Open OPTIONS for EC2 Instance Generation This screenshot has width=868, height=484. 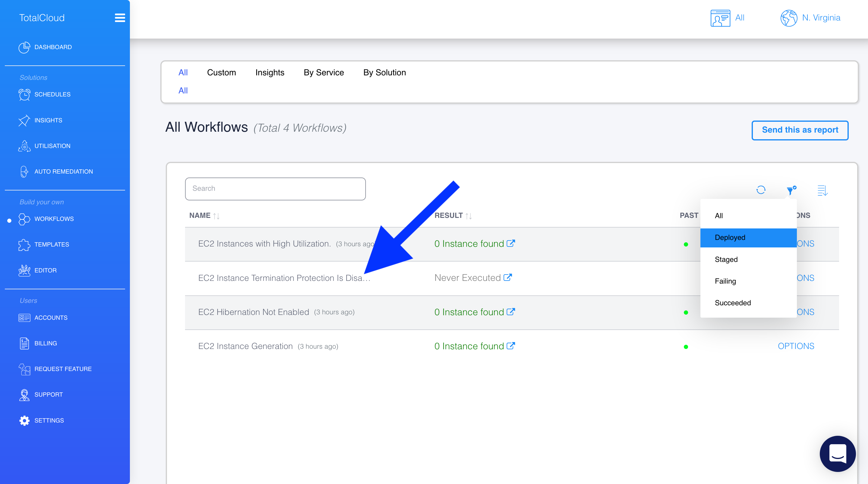coord(796,346)
